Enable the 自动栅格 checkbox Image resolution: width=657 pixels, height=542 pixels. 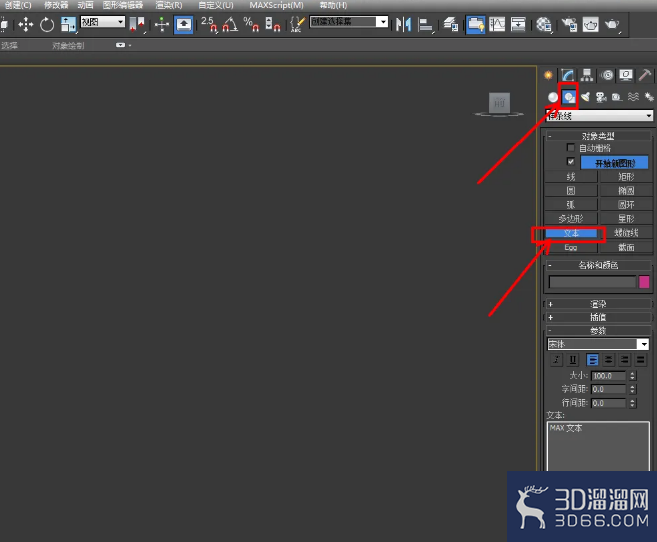point(570,147)
